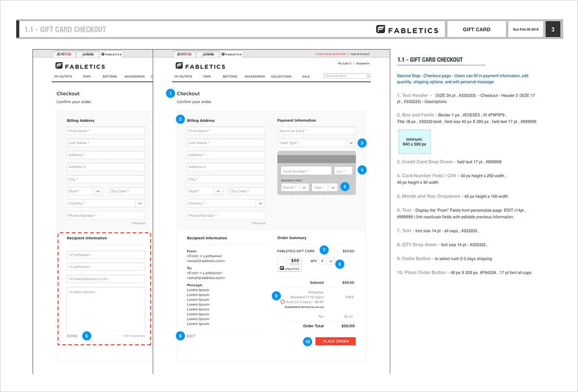Focus First Name field in left wireframe
Screen dimensions: 578x392
point(106,130)
